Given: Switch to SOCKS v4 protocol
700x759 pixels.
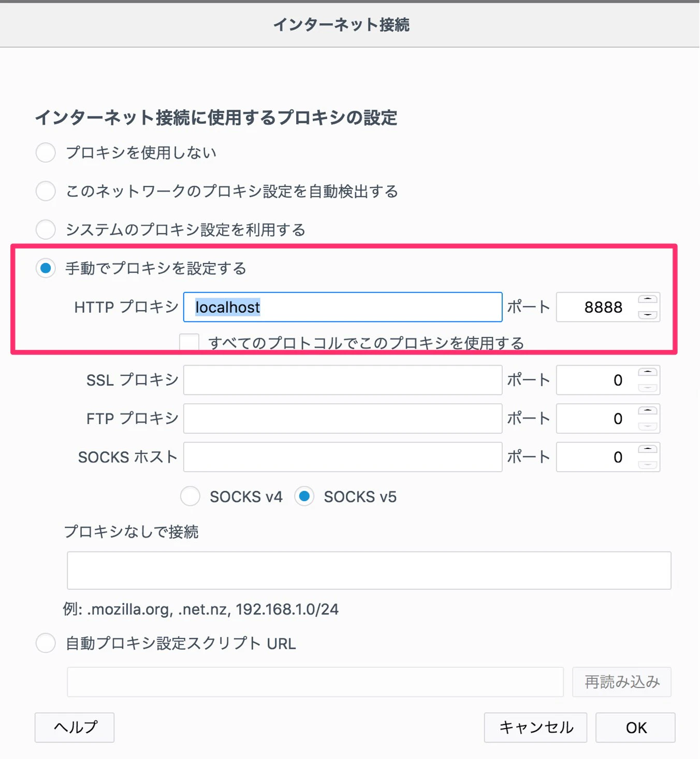Looking at the screenshot, I should [x=190, y=496].
